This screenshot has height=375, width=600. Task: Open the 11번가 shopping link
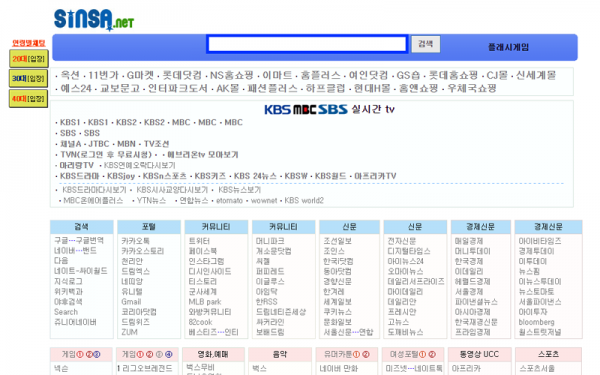103,75
